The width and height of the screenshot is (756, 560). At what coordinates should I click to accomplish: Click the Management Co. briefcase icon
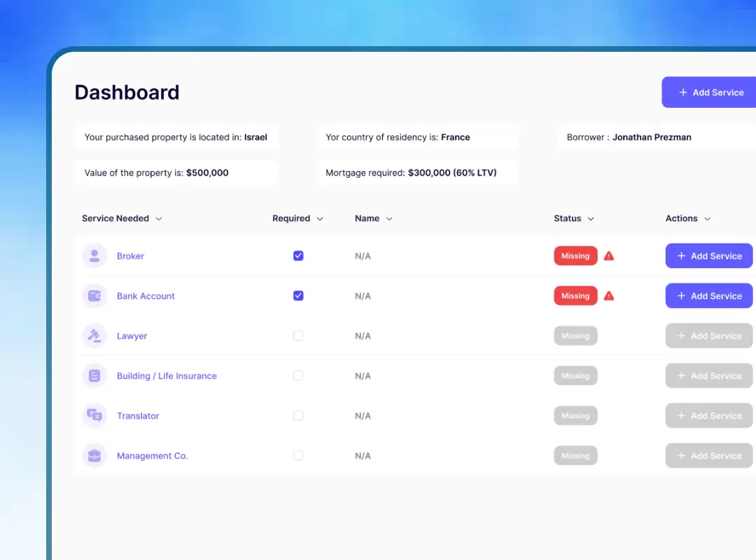coord(94,455)
